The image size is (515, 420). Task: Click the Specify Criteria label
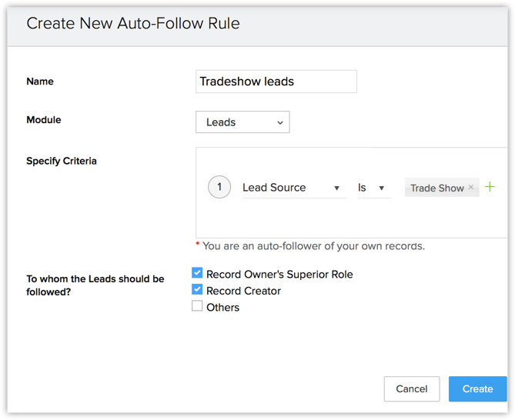click(x=62, y=162)
